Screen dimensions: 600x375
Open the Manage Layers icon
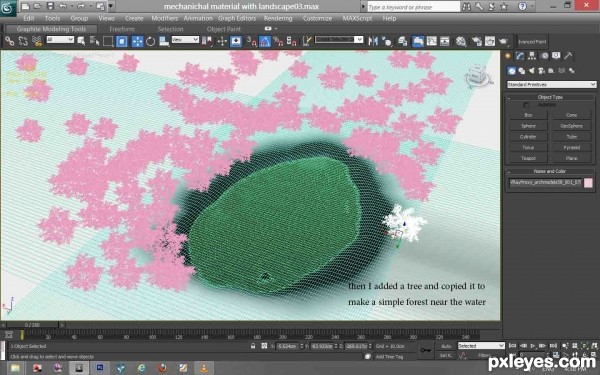point(403,41)
